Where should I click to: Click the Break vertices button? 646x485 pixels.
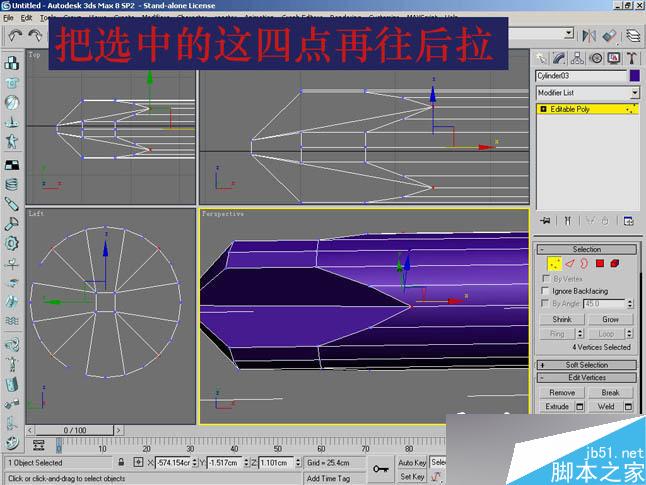[610, 393]
